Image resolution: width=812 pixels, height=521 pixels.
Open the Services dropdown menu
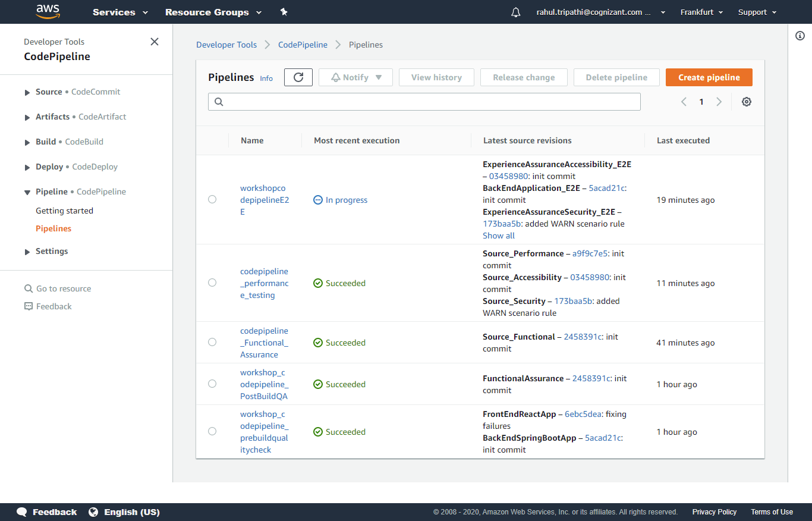point(121,12)
